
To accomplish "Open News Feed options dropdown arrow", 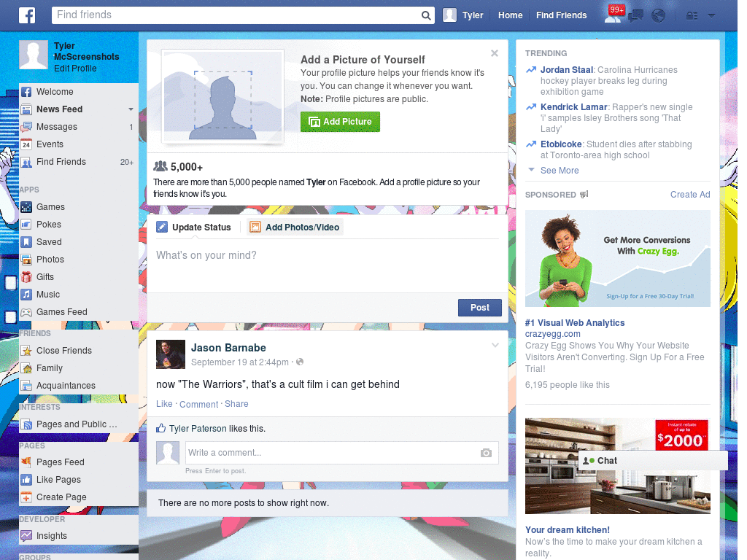I will pos(131,109).
